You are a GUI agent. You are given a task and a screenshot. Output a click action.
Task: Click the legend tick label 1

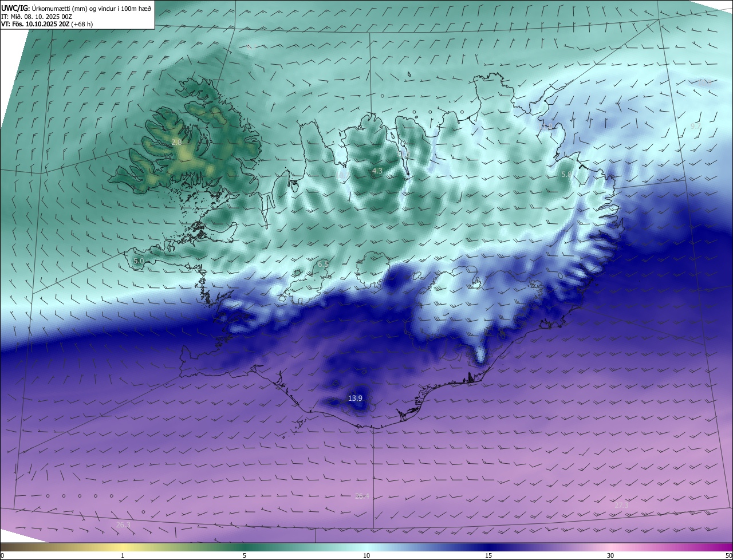(x=123, y=555)
